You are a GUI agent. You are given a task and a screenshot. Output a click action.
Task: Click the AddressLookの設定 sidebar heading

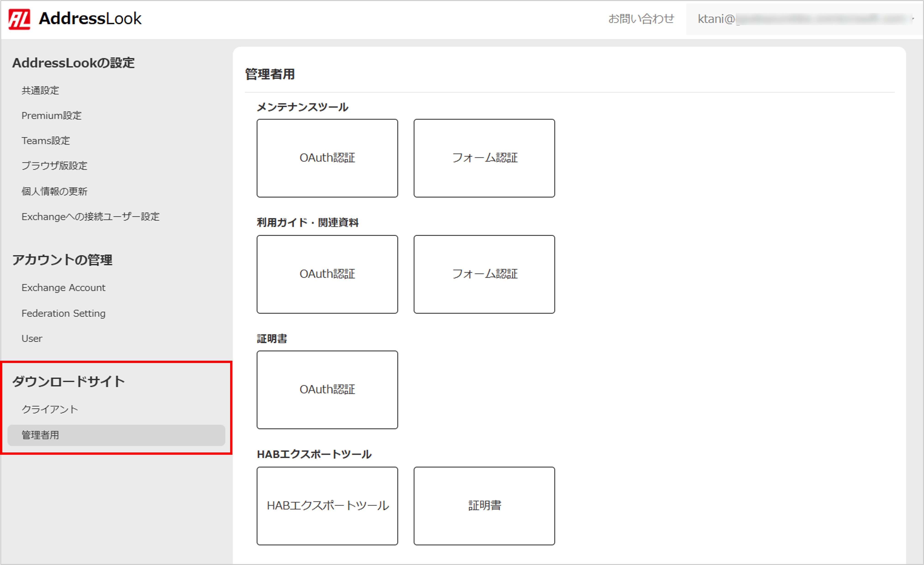(73, 63)
